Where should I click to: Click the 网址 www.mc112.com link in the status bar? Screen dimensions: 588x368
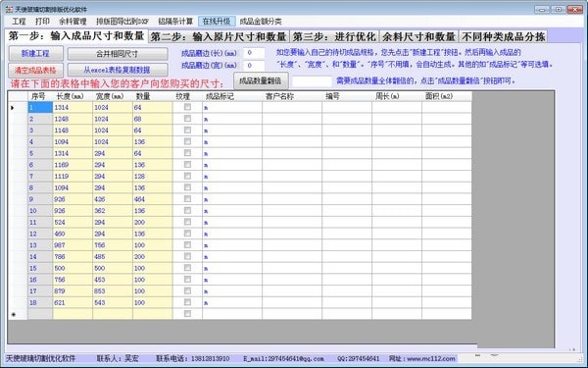point(422,358)
